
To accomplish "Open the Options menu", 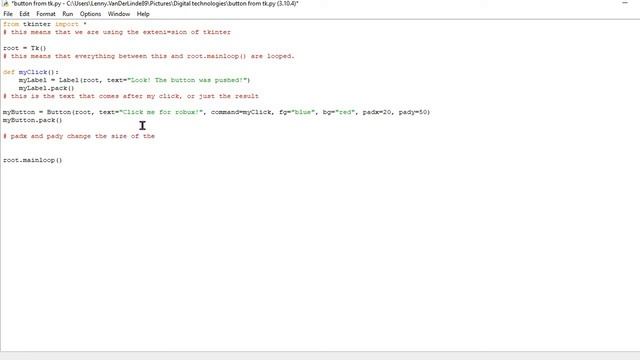I will (90, 14).
